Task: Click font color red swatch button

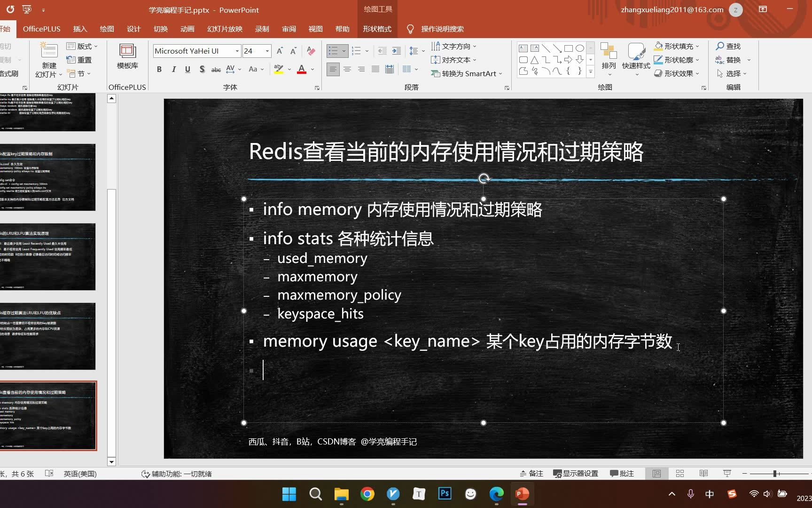Action: [x=302, y=70]
